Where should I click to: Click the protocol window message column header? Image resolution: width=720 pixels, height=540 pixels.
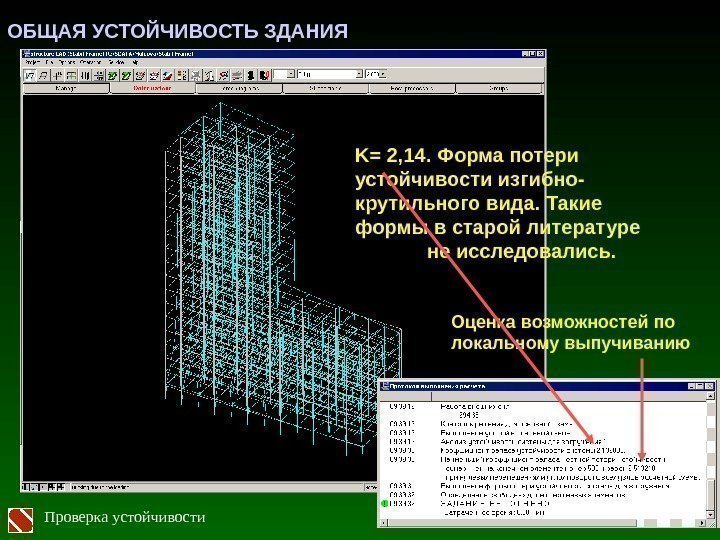568,396
